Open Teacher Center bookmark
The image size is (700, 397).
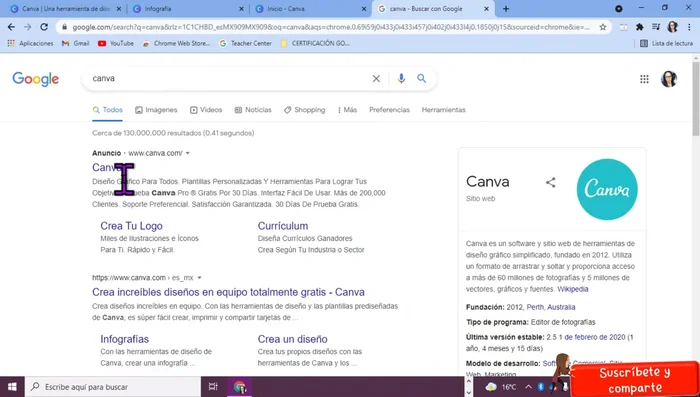click(246, 43)
